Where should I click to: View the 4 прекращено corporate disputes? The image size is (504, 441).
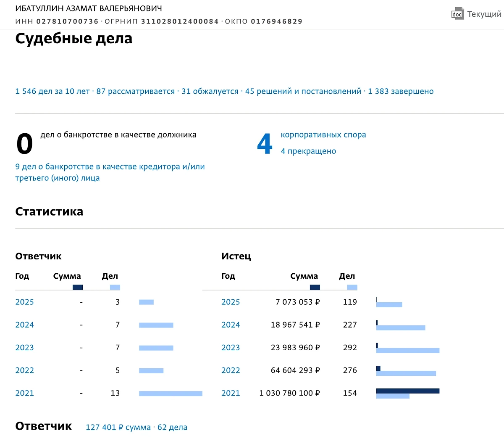[308, 151]
